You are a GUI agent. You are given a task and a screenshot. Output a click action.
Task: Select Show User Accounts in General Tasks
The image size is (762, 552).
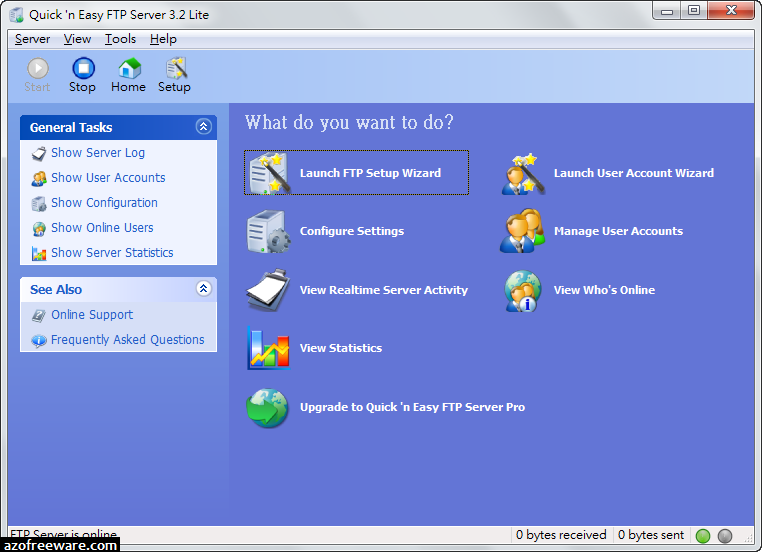108,178
